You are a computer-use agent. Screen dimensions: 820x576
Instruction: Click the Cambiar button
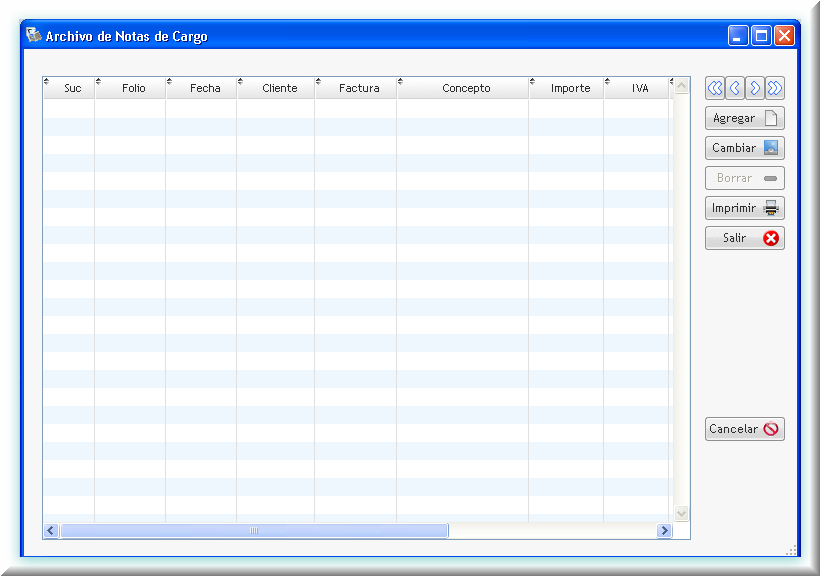(x=745, y=148)
